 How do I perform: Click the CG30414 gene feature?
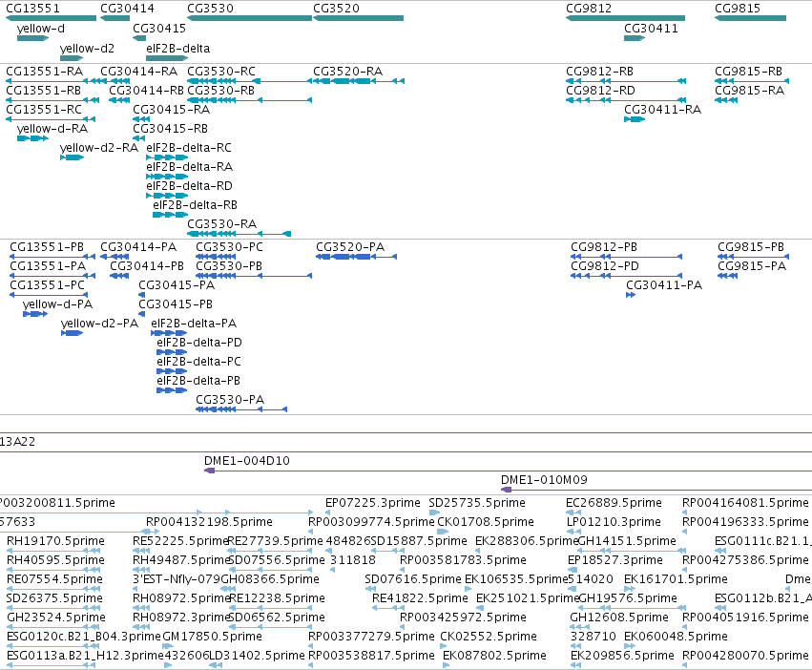(x=115, y=18)
